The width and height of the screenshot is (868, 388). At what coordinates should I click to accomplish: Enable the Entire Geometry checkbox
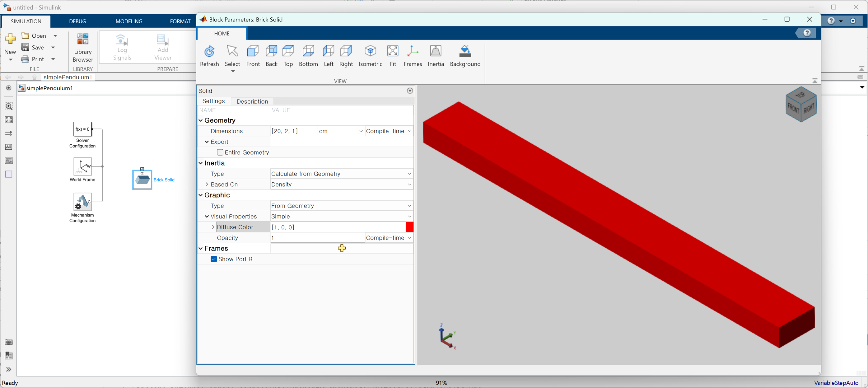(x=220, y=152)
